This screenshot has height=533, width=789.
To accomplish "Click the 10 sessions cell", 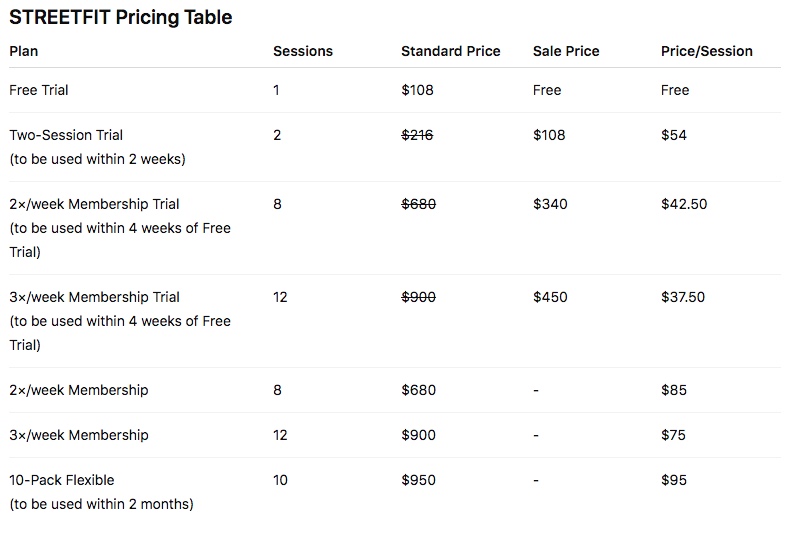I will pyautogui.click(x=280, y=480).
